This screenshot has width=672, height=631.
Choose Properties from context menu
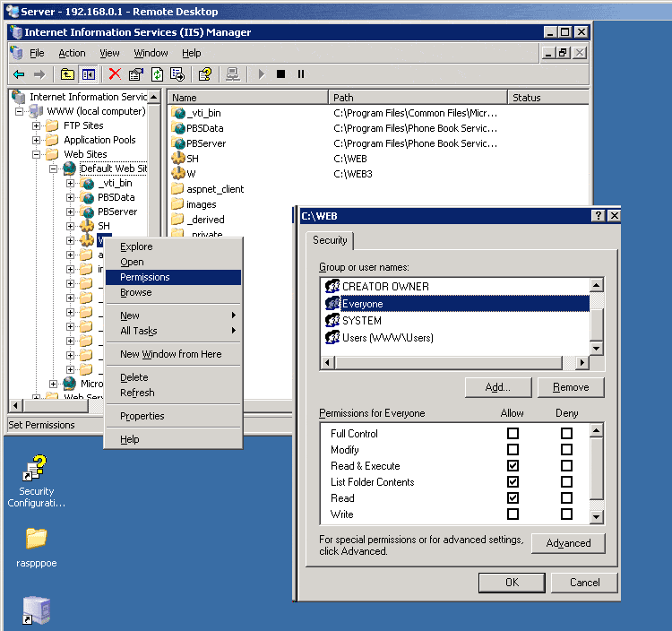pyautogui.click(x=173, y=416)
